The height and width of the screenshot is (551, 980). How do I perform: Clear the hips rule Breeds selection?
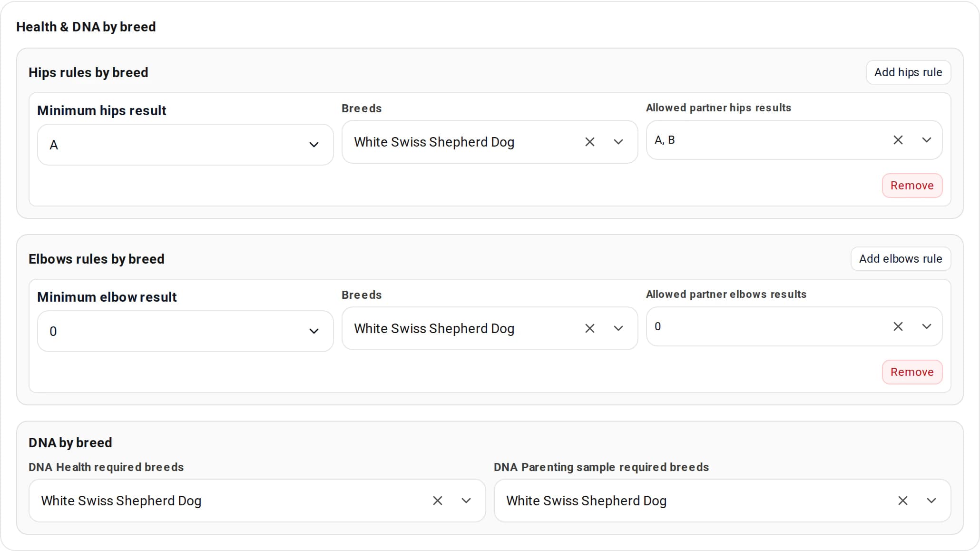pos(589,142)
